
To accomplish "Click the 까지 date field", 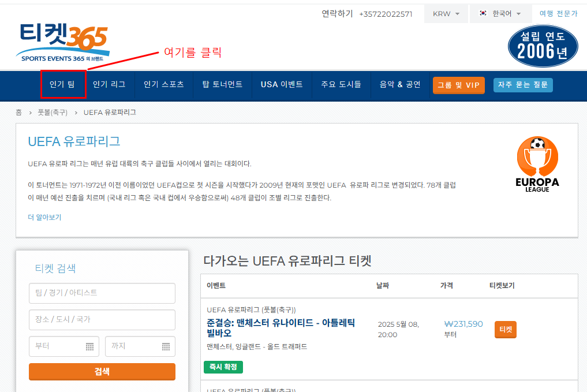I will (140, 346).
